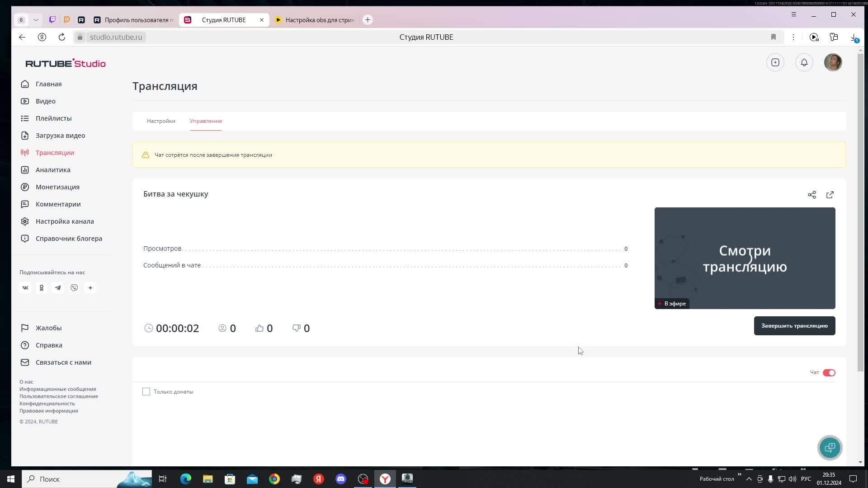Switch to Профиль пользователя browser tab

(x=134, y=20)
